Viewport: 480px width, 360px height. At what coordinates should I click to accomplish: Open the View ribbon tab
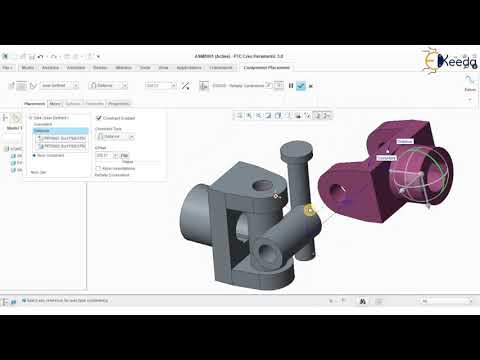click(163, 68)
